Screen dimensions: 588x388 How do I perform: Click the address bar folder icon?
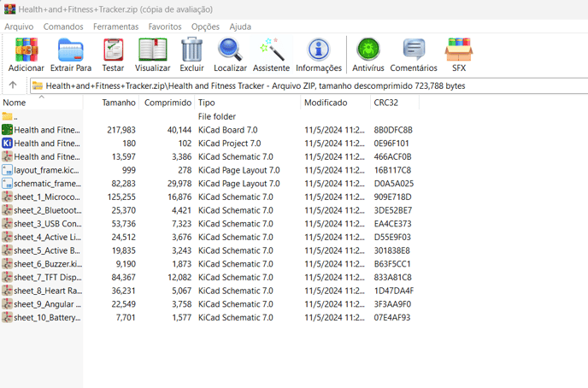(x=38, y=85)
